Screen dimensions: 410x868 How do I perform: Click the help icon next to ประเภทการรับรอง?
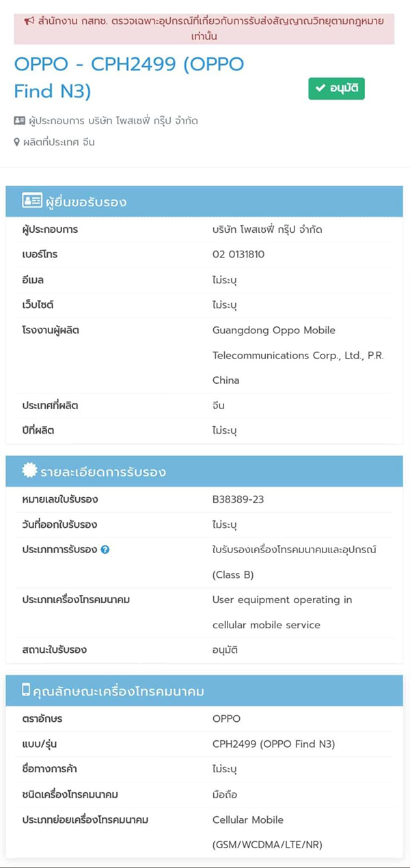coord(105,549)
